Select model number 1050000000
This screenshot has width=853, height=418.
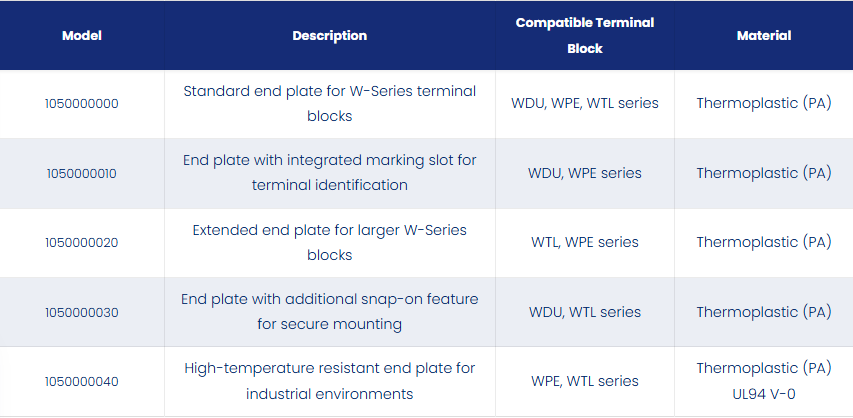(82, 103)
